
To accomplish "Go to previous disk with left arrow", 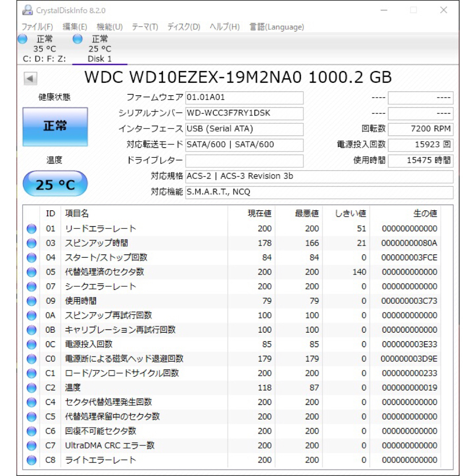I will (x=30, y=78).
